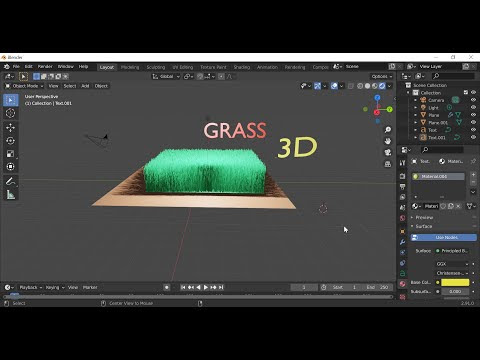This screenshot has width=480, height=360.
Task: Select the Scale tool
Action: pyautogui.click(x=10, y=154)
